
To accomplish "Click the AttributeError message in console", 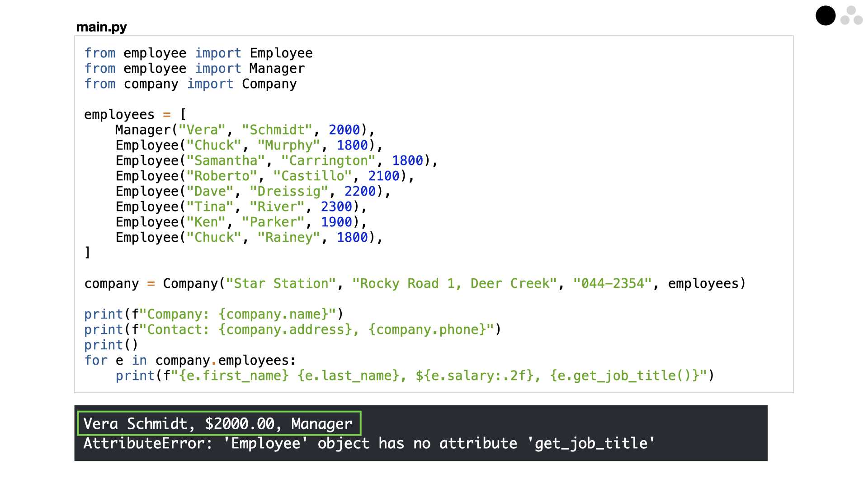I will 369,444.
